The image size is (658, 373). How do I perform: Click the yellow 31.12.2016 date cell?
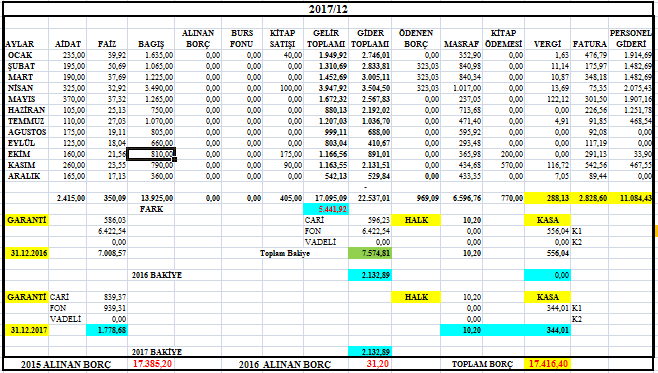click(26, 253)
